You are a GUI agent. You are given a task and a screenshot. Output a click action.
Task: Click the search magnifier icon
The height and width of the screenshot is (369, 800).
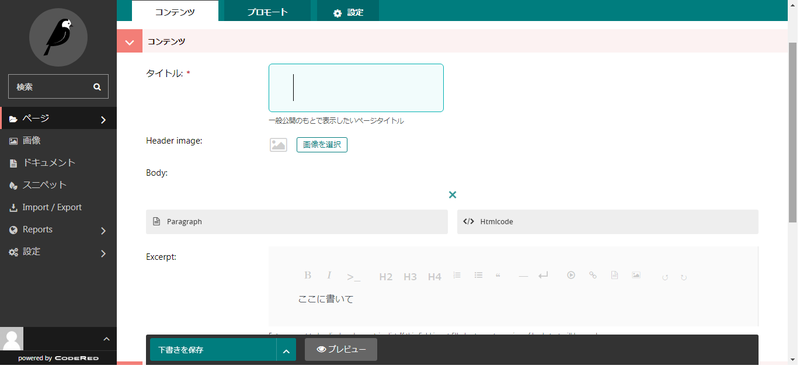click(97, 87)
